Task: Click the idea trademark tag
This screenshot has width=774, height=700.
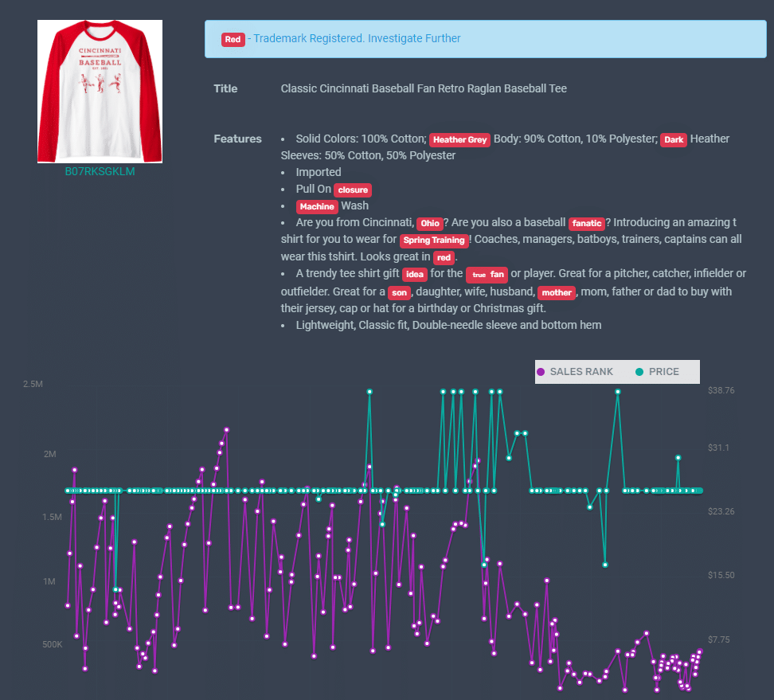Action: (415, 275)
